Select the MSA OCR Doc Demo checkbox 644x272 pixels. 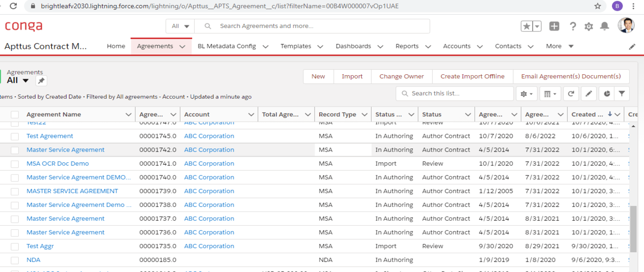pyautogui.click(x=15, y=164)
